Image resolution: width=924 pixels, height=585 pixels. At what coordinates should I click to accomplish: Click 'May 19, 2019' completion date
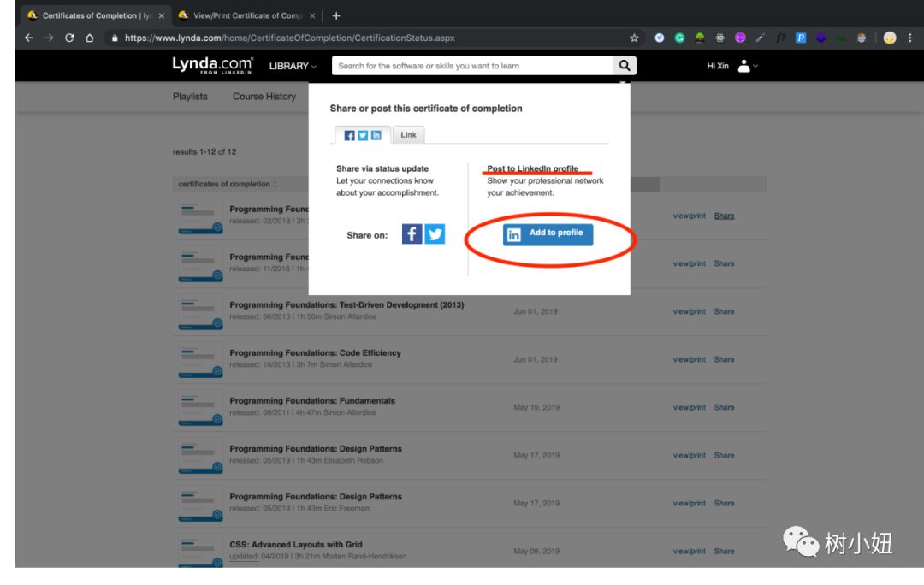[x=536, y=407]
